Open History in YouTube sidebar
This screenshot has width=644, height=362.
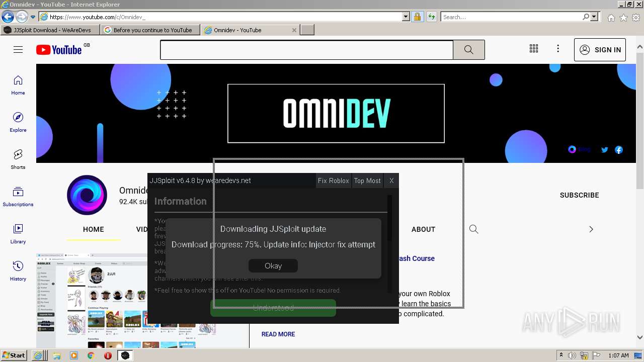18,271
